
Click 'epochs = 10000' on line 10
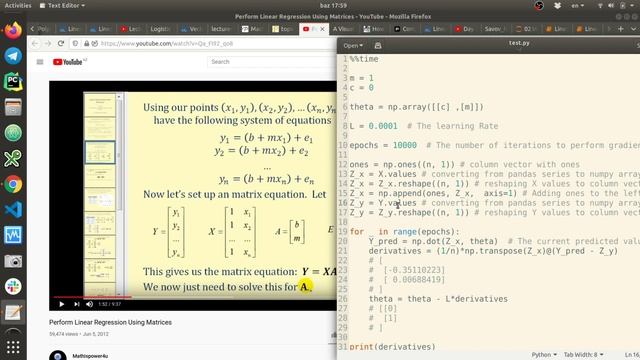[x=383, y=145]
